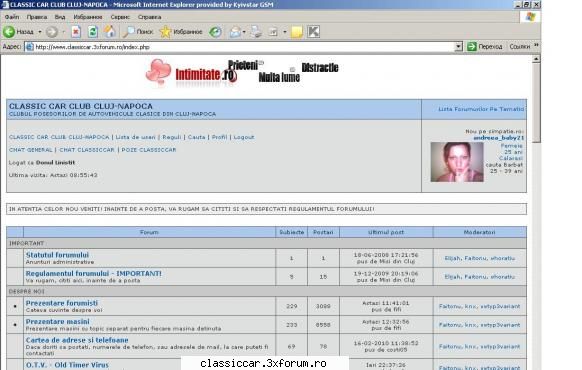
Task: Open the History icon
Action: coord(215,32)
